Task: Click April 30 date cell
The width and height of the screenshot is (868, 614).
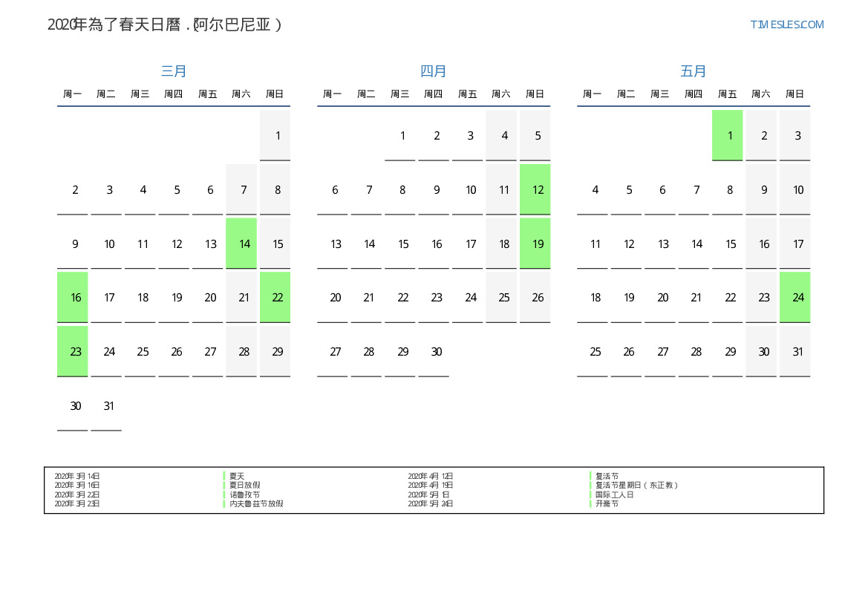Action: (x=434, y=352)
